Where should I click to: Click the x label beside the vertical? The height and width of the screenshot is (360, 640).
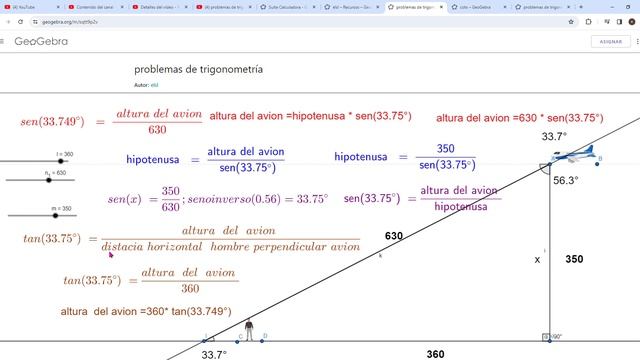tap(537, 260)
